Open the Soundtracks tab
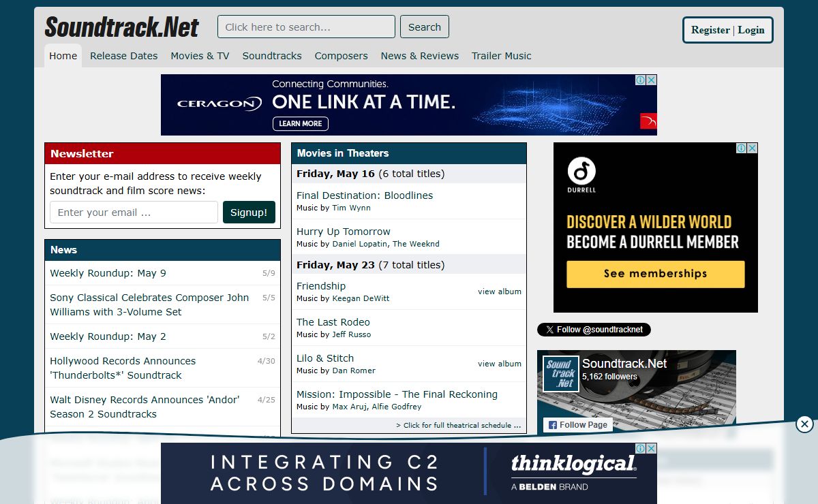Screen dimensions: 818x504 272,56
